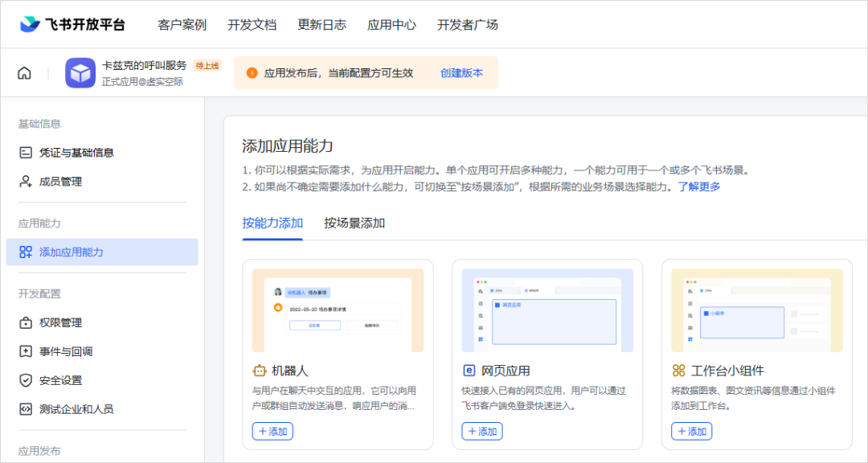Select the 成员管理 icon in sidebar
The height and width of the screenshot is (463, 868).
[26, 181]
